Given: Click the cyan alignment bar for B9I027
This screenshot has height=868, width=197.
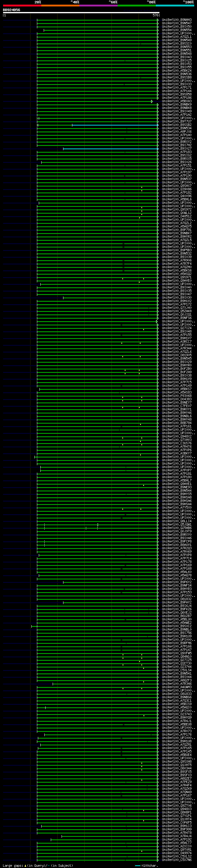Looking at the screenshot, I should pos(111,149).
